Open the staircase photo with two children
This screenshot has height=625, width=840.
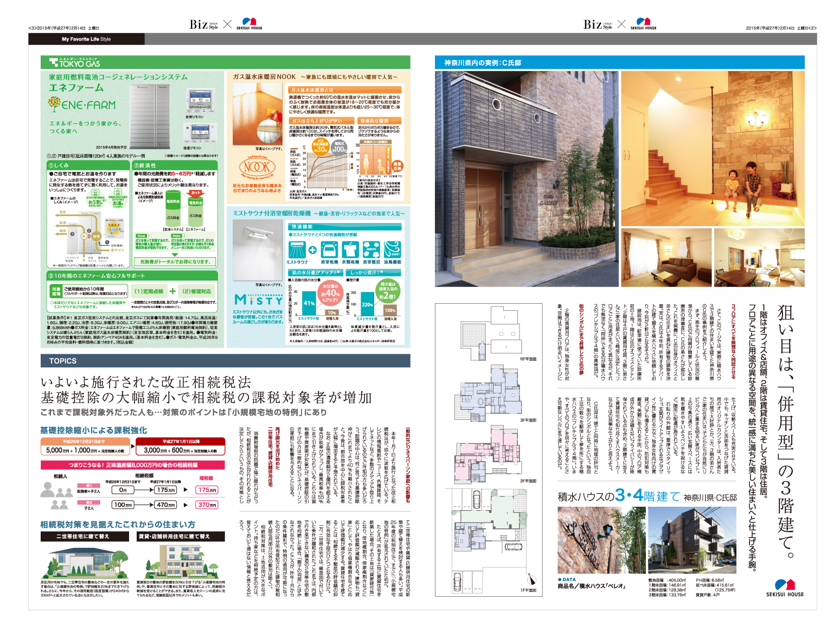point(713,148)
